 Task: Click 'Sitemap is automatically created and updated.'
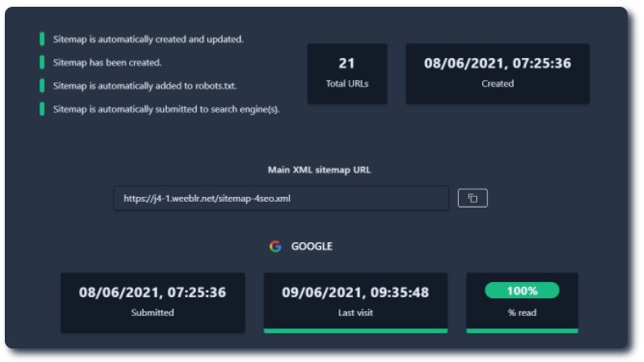[148, 39]
